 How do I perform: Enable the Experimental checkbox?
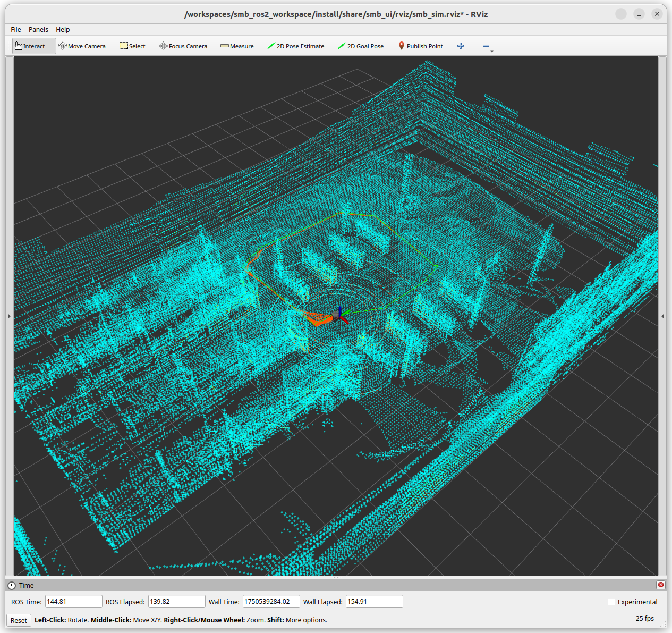(x=611, y=602)
